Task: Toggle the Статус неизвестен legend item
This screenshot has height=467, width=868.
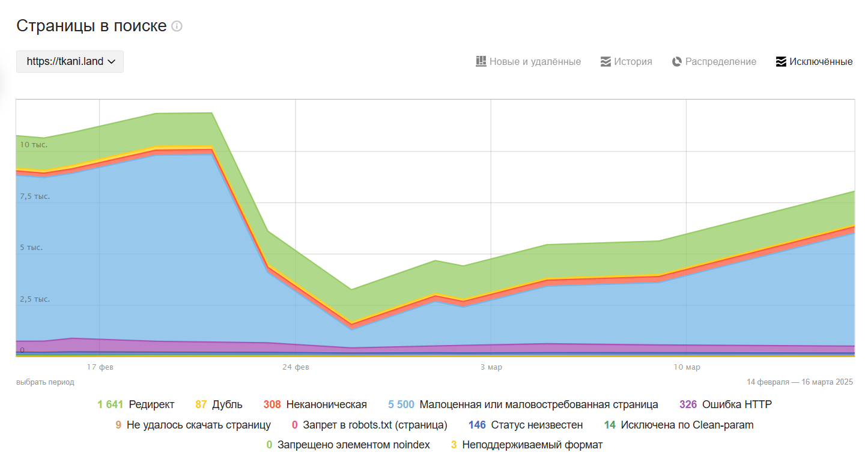Action: pyautogui.click(x=536, y=425)
